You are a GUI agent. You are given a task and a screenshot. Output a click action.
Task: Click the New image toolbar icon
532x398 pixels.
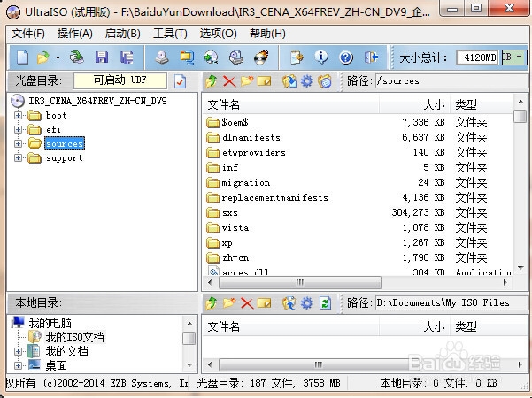(x=23, y=57)
